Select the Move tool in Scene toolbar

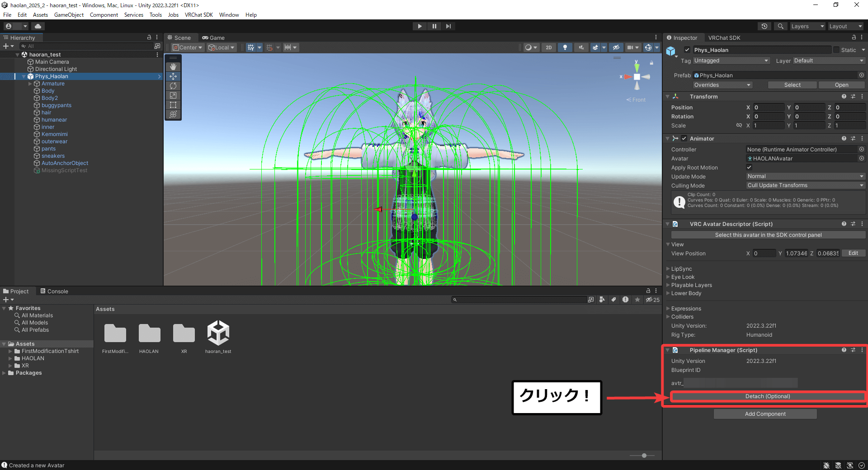pyautogui.click(x=173, y=76)
